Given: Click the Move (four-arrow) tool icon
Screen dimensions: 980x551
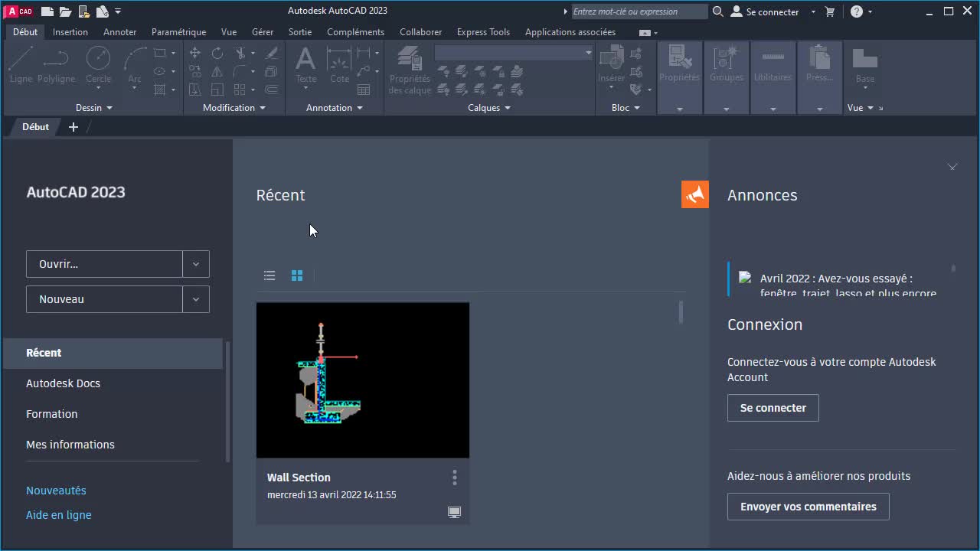Looking at the screenshot, I should [x=195, y=54].
